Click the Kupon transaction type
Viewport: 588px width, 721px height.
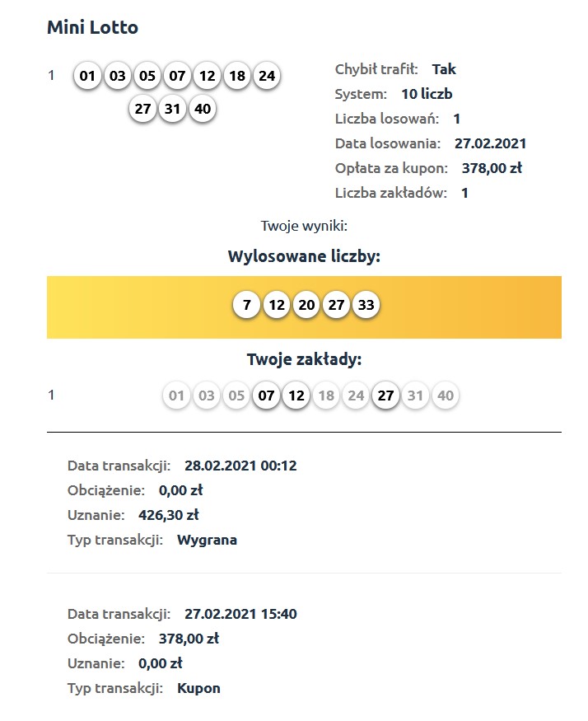(198, 688)
